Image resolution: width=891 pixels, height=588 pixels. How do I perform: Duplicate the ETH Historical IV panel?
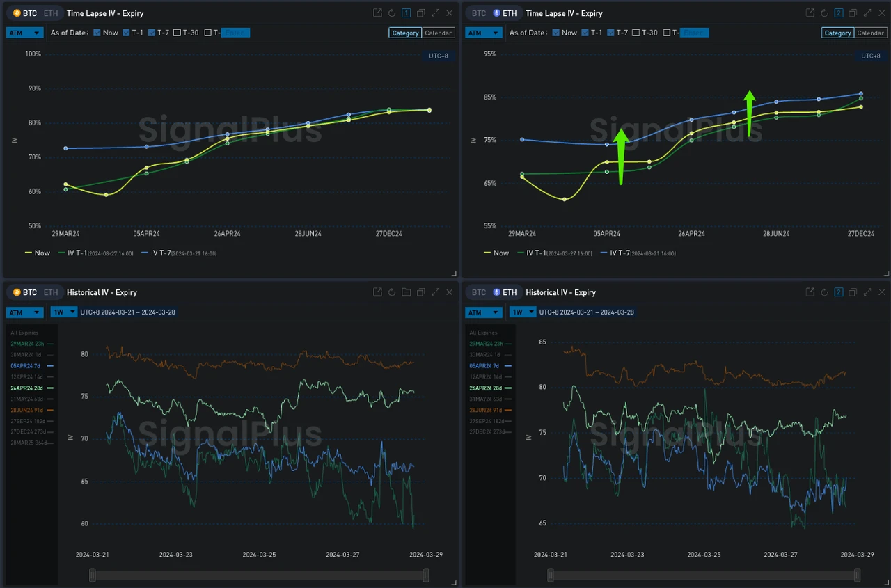click(853, 292)
